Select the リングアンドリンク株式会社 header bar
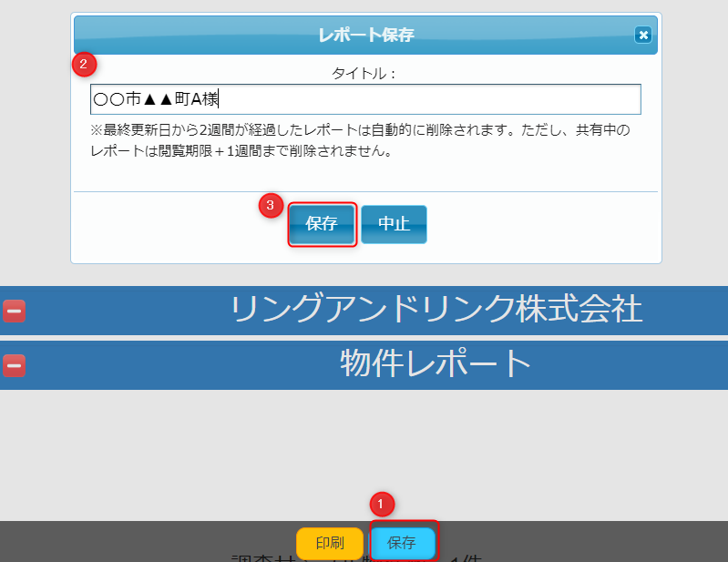Image resolution: width=728 pixels, height=562 pixels. coord(436,310)
